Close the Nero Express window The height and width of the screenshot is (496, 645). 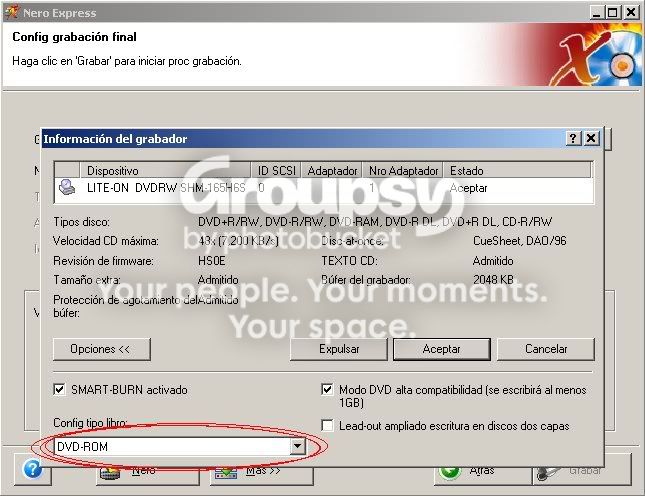[631, 12]
